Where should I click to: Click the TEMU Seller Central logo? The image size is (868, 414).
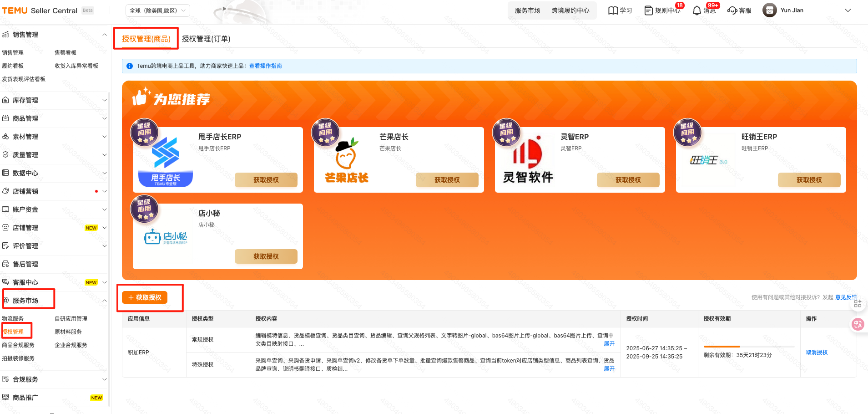pos(40,10)
